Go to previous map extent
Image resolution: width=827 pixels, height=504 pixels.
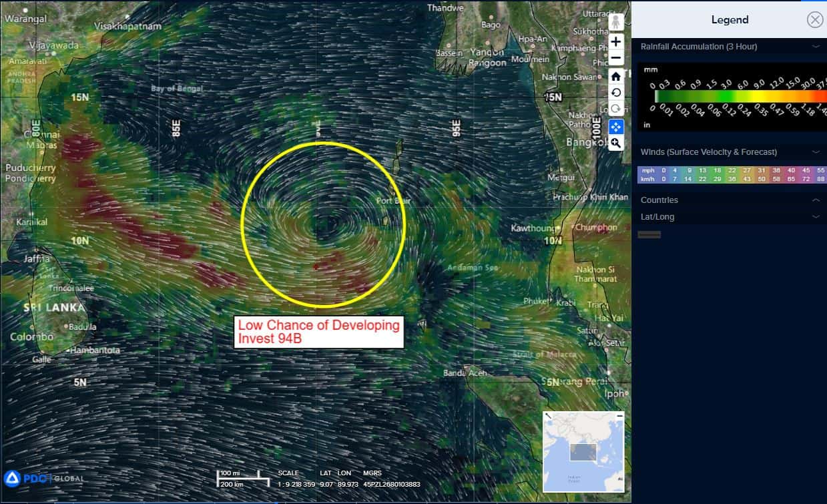[615, 93]
